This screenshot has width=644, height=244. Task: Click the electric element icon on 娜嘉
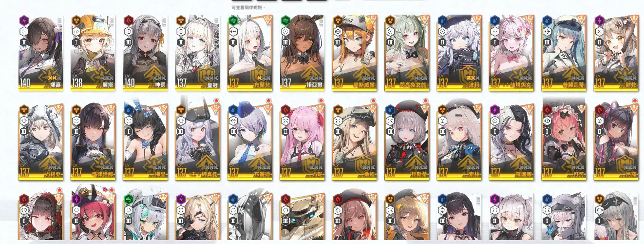point(24,20)
